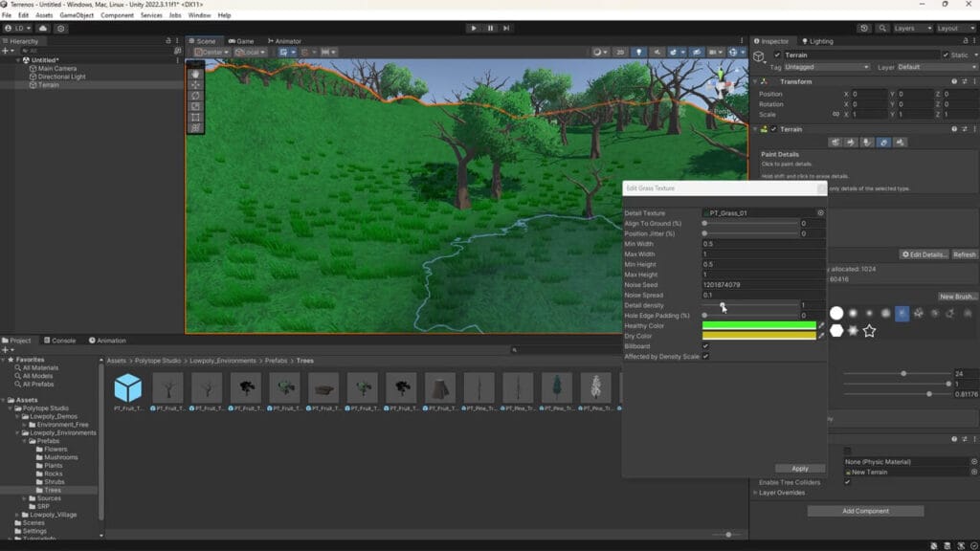Select the Paint Trees terrain tool

pos(867,142)
